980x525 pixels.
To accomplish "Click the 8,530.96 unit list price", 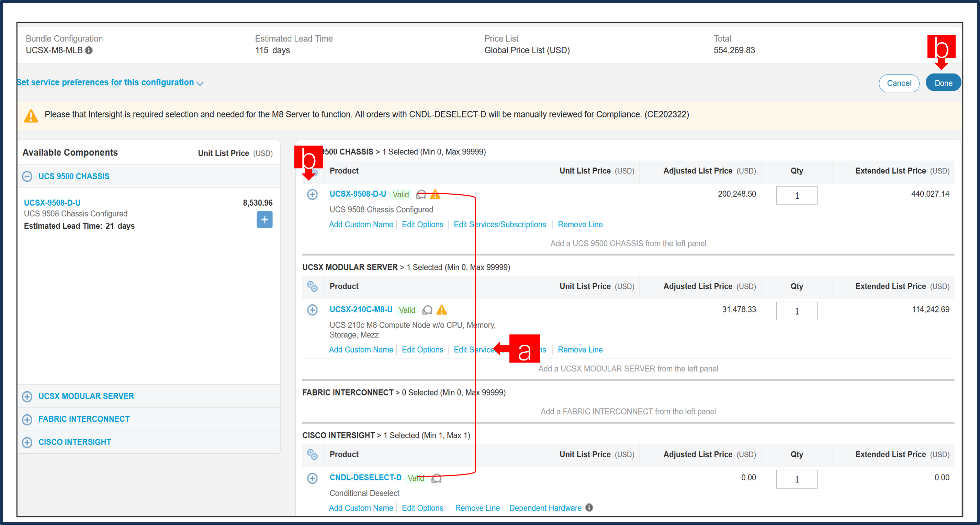I will tap(258, 203).
